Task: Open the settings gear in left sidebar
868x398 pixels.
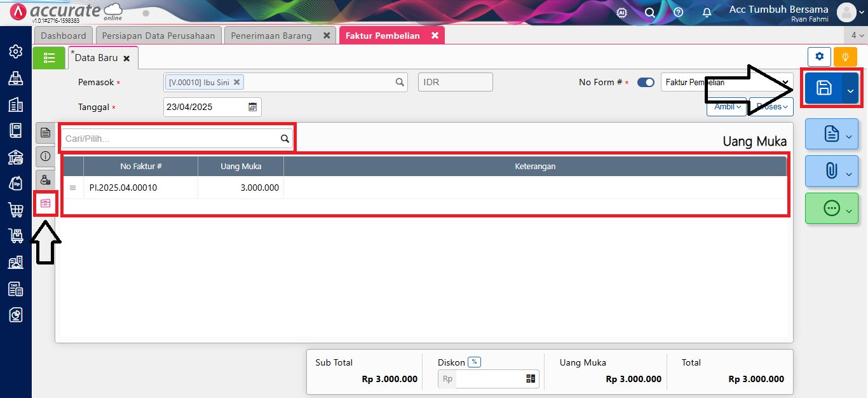Action: [16, 51]
